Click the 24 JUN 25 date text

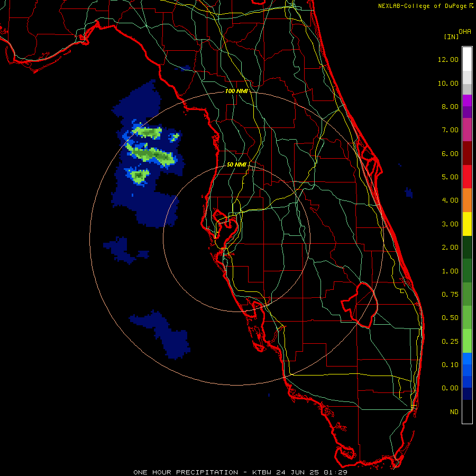[298, 472]
